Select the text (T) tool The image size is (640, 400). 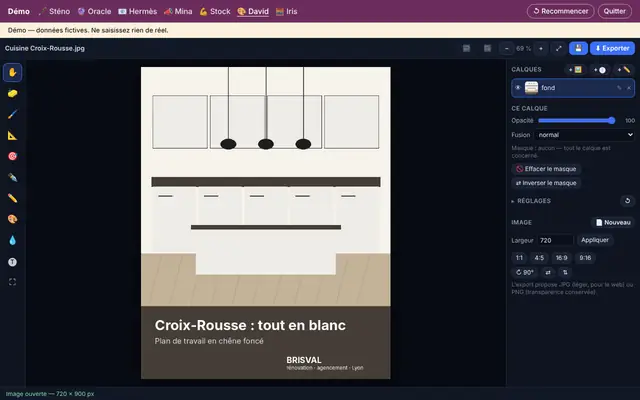[12, 262]
